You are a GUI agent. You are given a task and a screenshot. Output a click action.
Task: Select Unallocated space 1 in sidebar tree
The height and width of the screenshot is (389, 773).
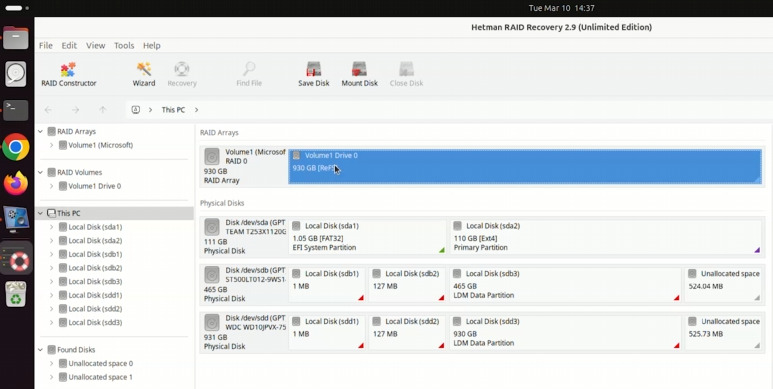coord(101,377)
